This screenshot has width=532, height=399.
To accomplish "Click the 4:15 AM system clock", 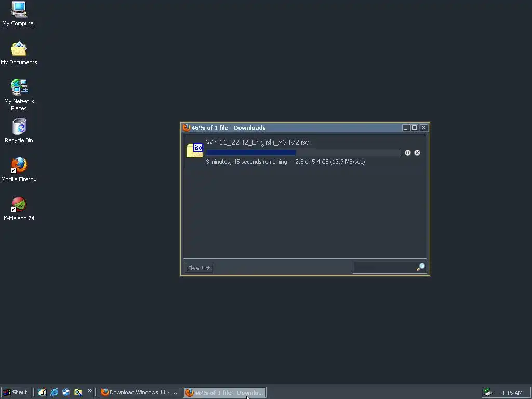I will click(x=512, y=393).
